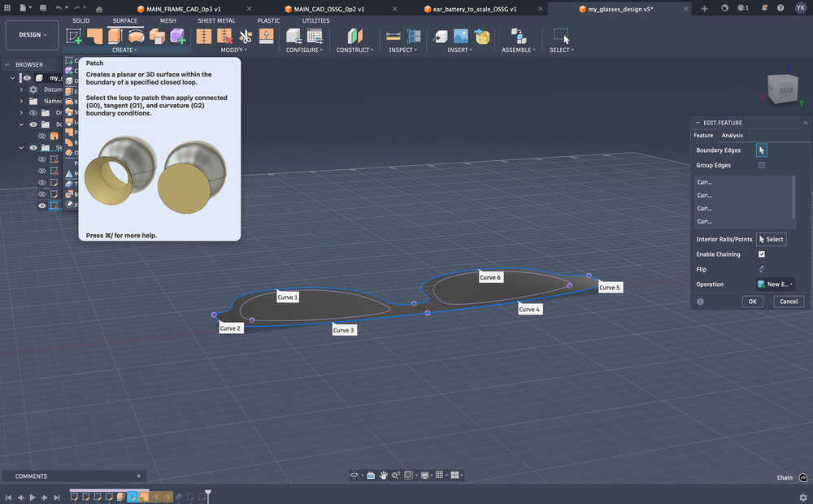The height and width of the screenshot is (504, 813).
Task: Disable Enable Chaining checkbox
Action: tap(761, 254)
